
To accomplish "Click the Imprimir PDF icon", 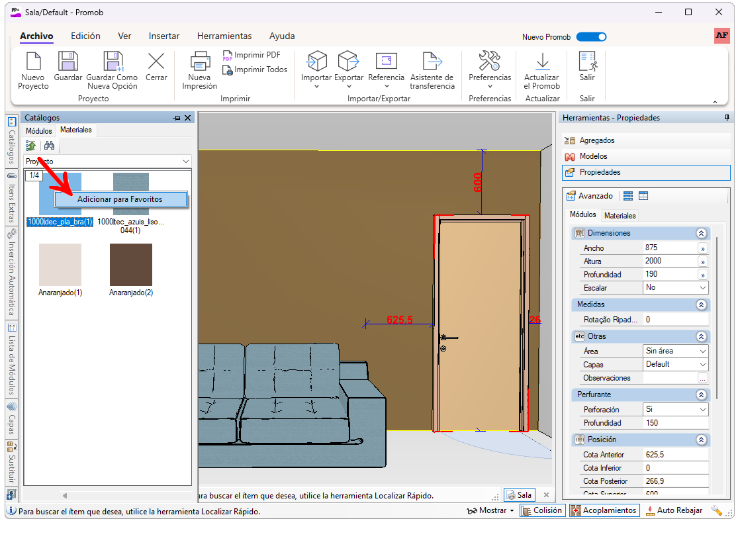I will click(228, 55).
